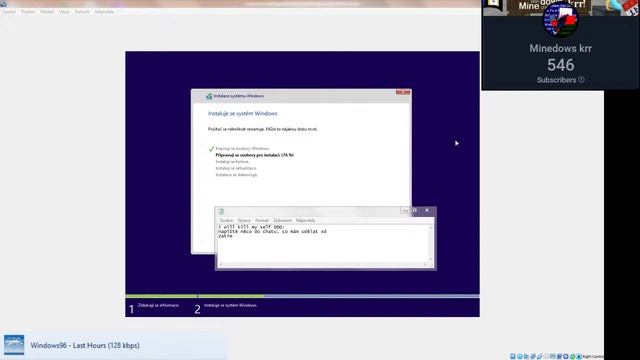Click VirtualBox mouse integration status icon
Image resolution: width=640 pixels, height=360 pixels.
[x=572, y=356]
